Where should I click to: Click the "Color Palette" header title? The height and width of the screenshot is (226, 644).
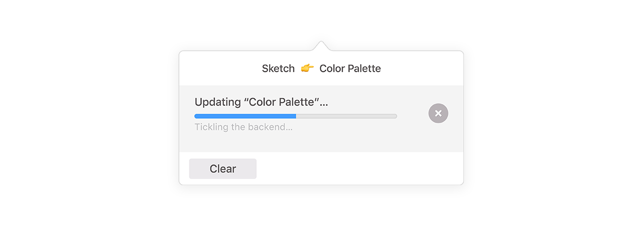click(x=350, y=68)
